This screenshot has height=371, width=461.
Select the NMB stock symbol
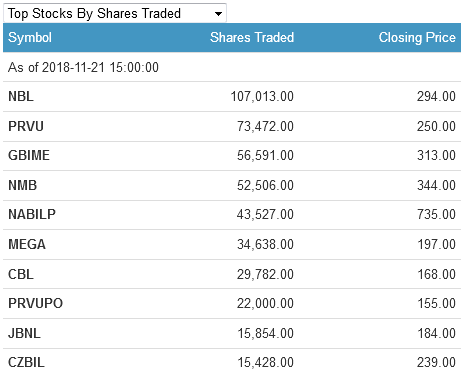(x=22, y=185)
